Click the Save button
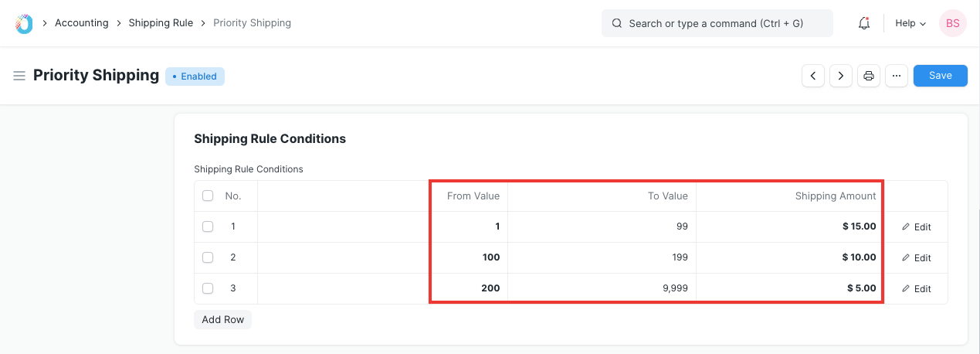Image resolution: width=980 pixels, height=354 pixels. (941, 76)
